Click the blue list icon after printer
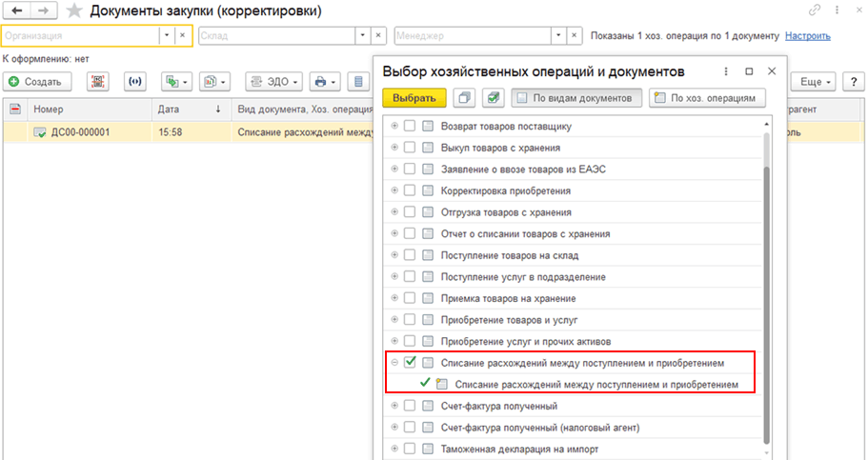The image size is (868, 460). coord(358,82)
